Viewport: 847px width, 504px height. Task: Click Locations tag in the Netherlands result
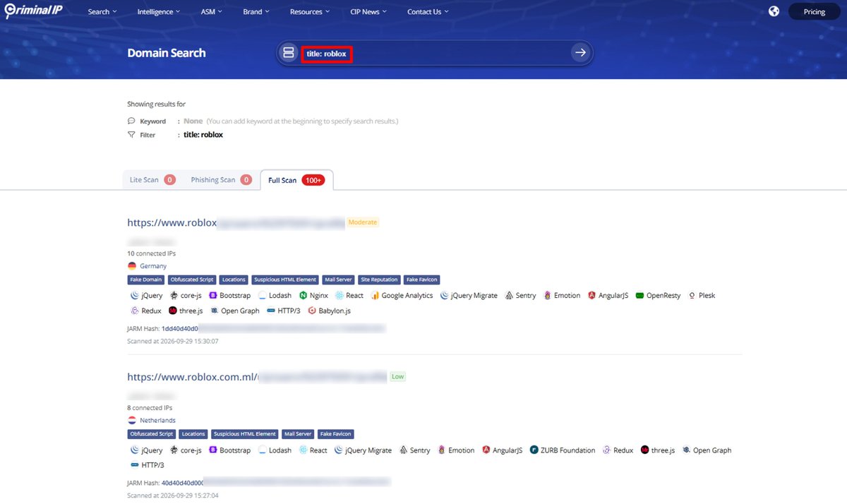193,434
